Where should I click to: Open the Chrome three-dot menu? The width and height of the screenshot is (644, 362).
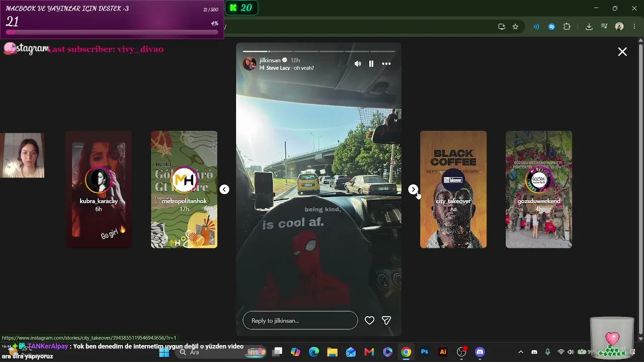[634, 27]
